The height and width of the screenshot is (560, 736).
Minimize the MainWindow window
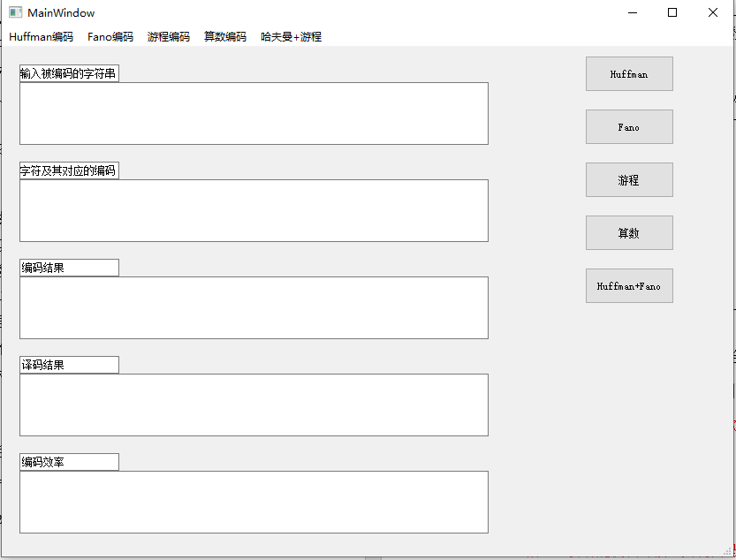pos(633,12)
